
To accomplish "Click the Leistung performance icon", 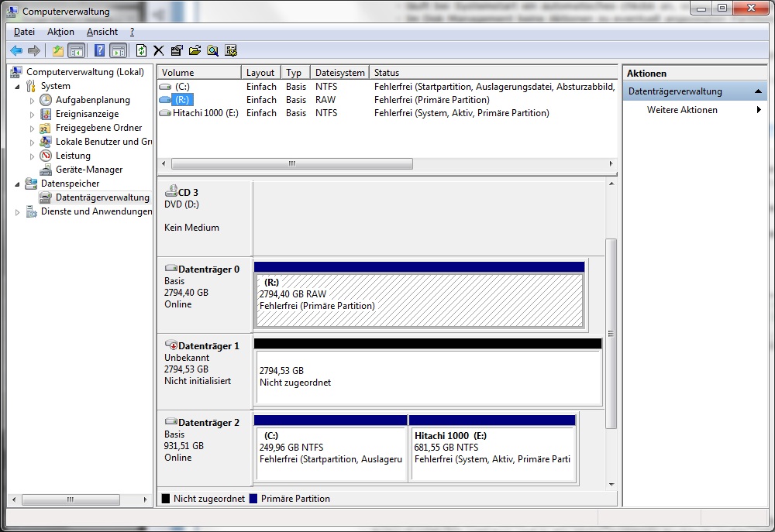I will click(x=46, y=156).
